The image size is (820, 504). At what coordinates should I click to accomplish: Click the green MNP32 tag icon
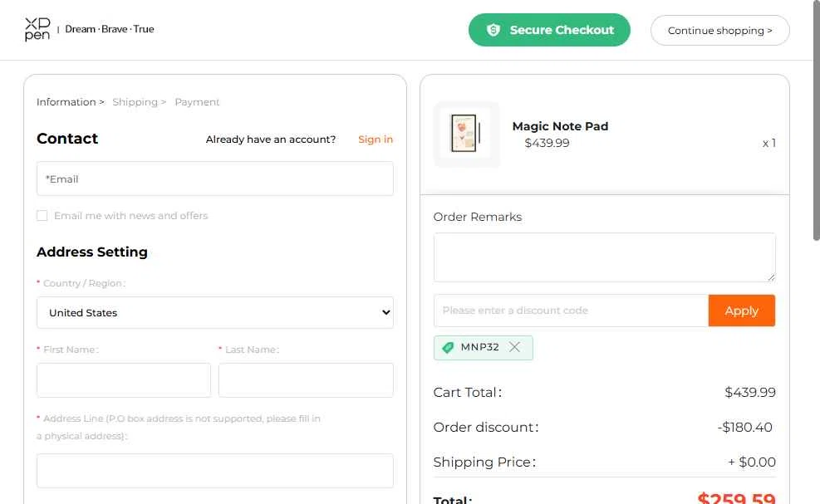(448, 348)
